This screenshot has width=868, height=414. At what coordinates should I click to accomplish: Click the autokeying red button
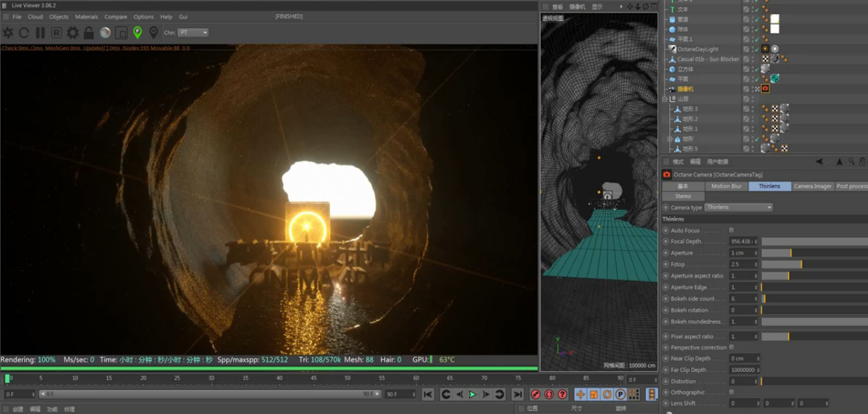tap(549, 395)
